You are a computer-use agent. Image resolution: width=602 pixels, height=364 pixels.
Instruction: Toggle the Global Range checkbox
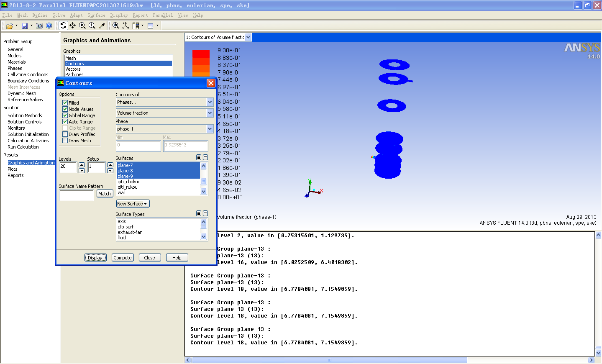point(65,115)
